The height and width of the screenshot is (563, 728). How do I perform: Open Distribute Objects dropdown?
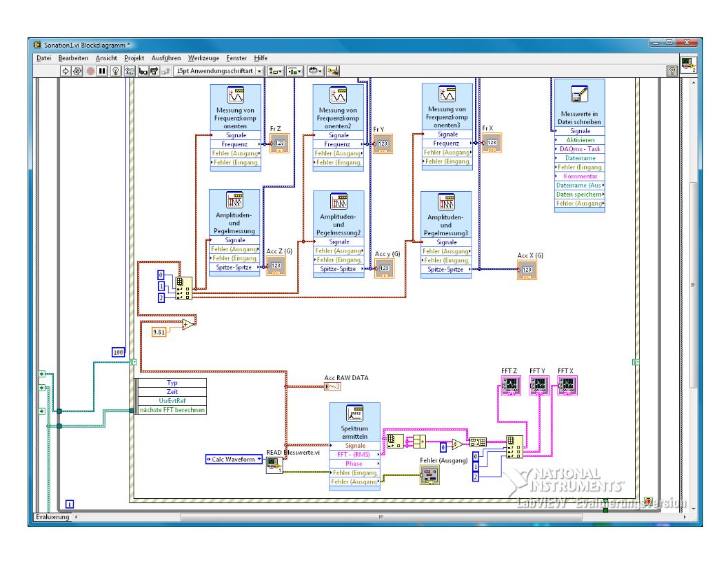tap(295, 71)
